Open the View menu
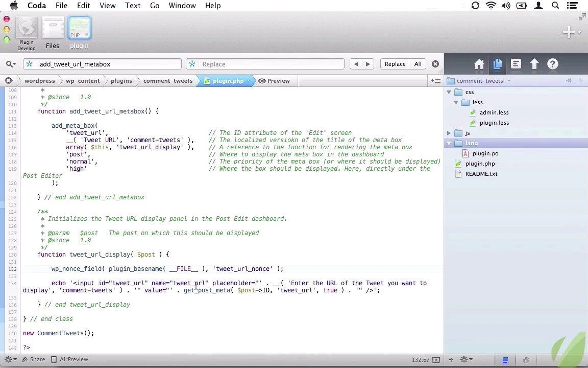 [107, 6]
